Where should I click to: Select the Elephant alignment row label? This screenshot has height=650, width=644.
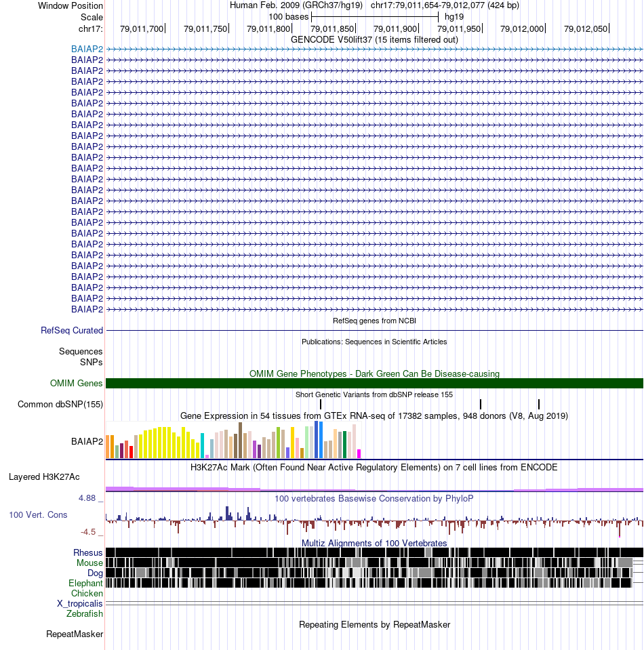point(85,583)
